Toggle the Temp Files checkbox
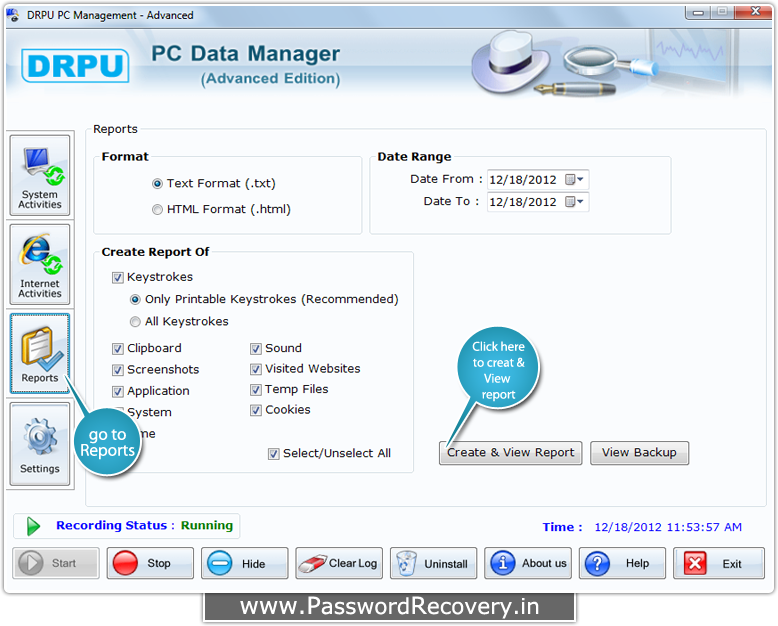This screenshot has width=778, height=626. pos(256,390)
